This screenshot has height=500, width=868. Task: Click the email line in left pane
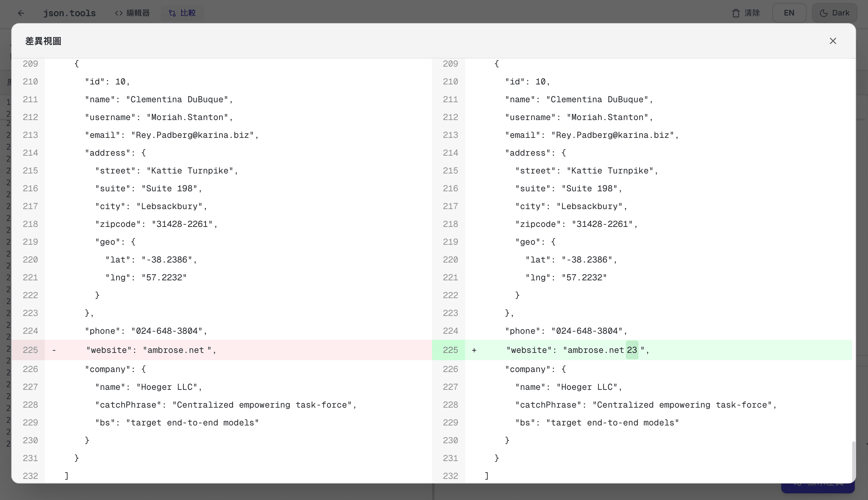click(x=172, y=135)
